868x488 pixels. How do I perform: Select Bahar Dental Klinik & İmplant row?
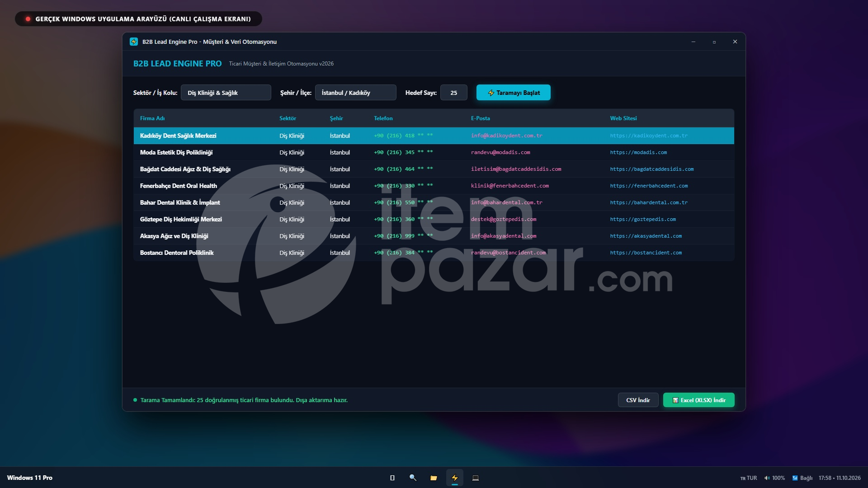click(434, 202)
